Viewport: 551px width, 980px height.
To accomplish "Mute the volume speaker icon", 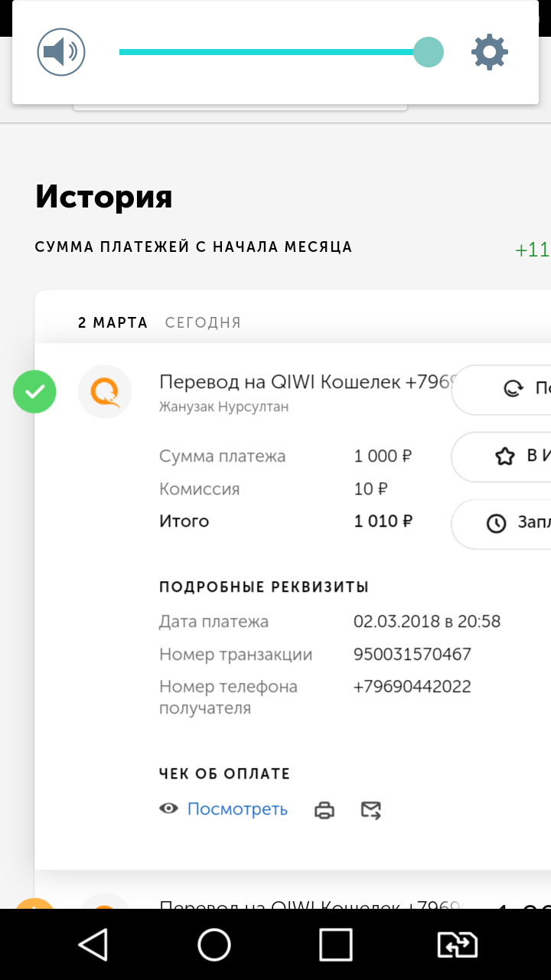I will pyautogui.click(x=61, y=52).
